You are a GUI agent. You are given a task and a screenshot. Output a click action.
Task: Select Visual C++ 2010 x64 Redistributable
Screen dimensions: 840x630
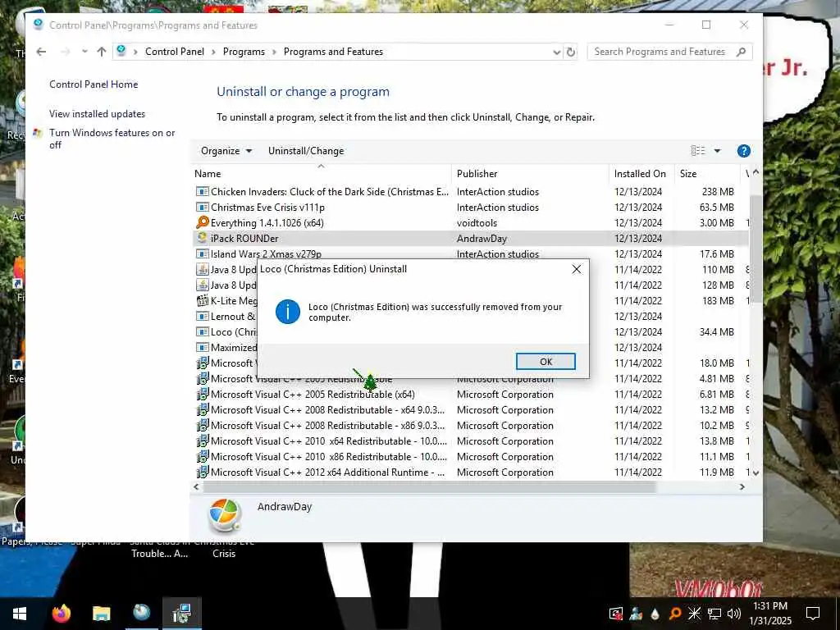pyautogui.click(x=328, y=441)
